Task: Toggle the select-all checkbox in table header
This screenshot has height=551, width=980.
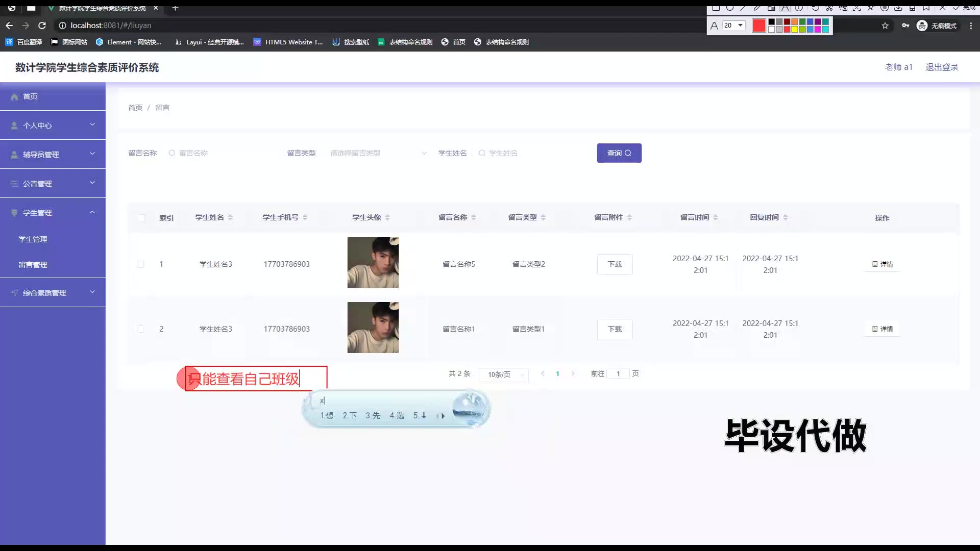Action: point(141,218)
